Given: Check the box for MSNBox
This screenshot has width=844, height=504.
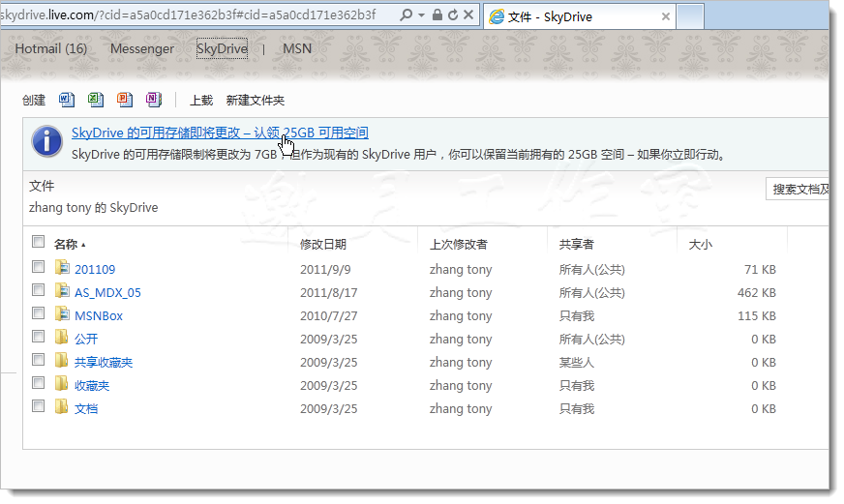Looking at the screenshot, I should [x=38, y=313].
